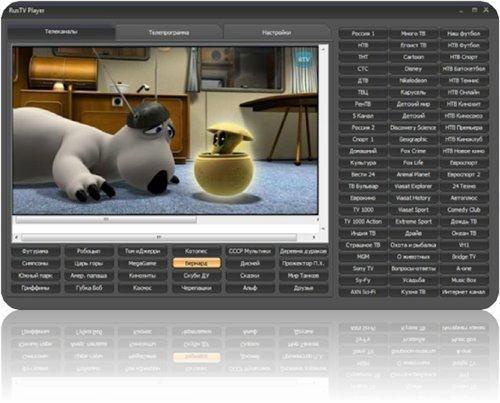This screenshot has height=403, width=500.
Task: Select the 5 Канал channel
Action: [363, 116]
